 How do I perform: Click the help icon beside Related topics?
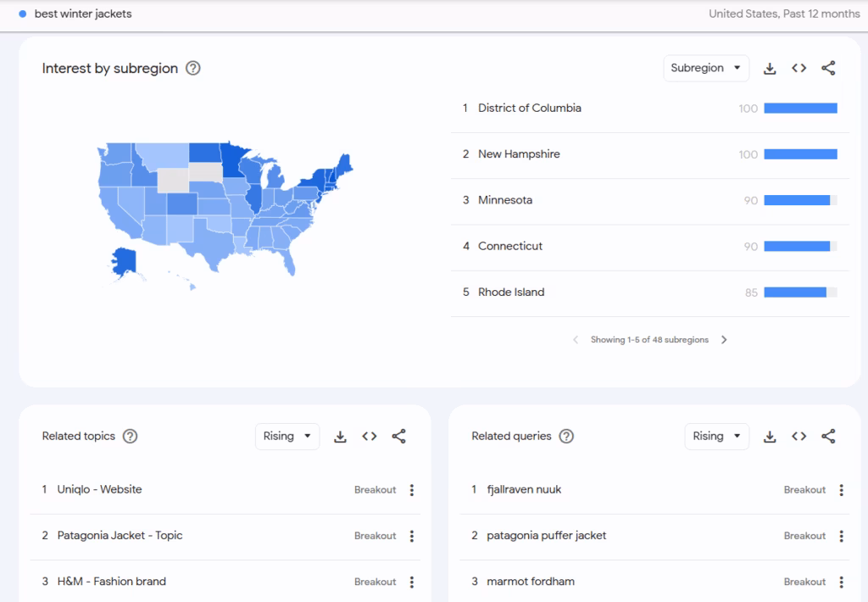130,436
